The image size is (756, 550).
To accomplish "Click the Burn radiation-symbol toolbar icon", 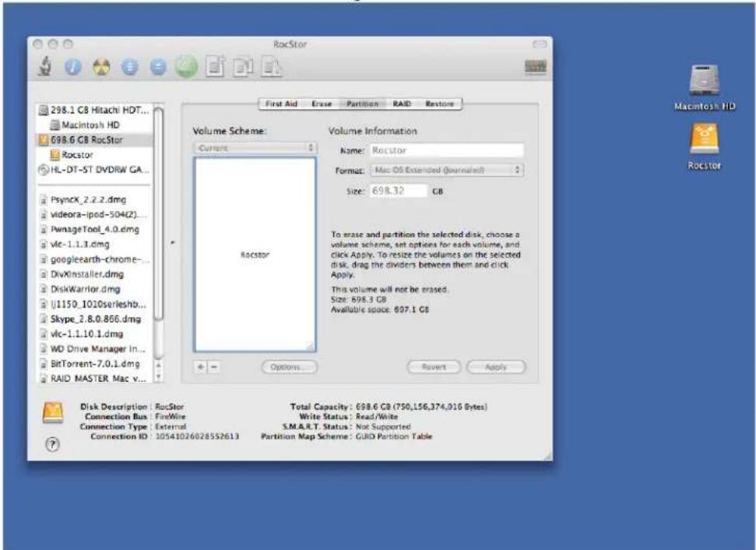I will coord(101,67).
